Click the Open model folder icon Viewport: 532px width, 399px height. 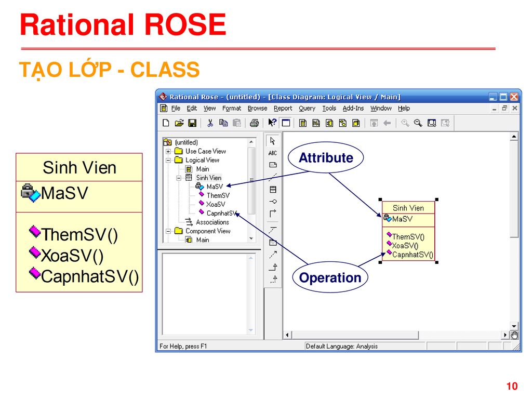click(x=179, y=123)
